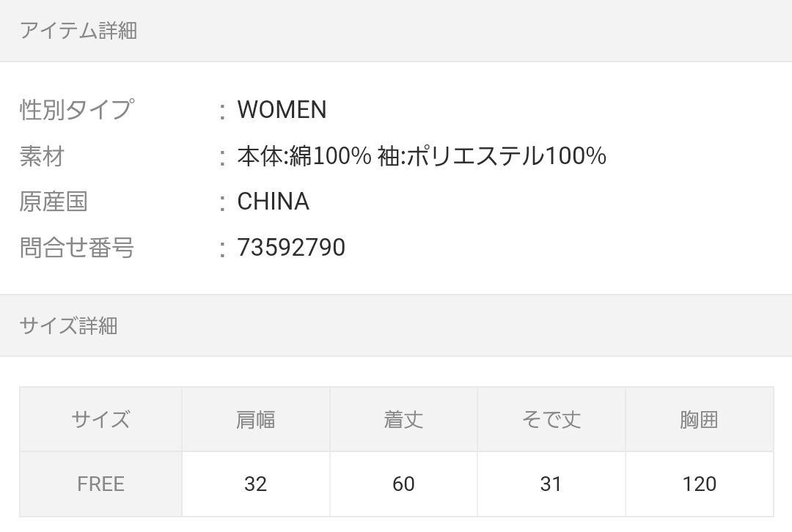Click the 胸囲 column header
792x532 pixels.
coord(700,419)
